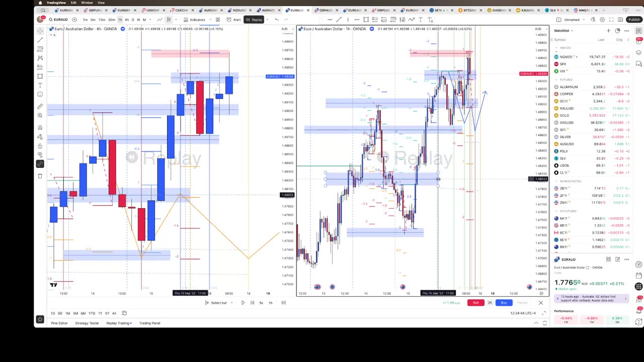Jump to real-time in replay controls

(x=283, y=303)
